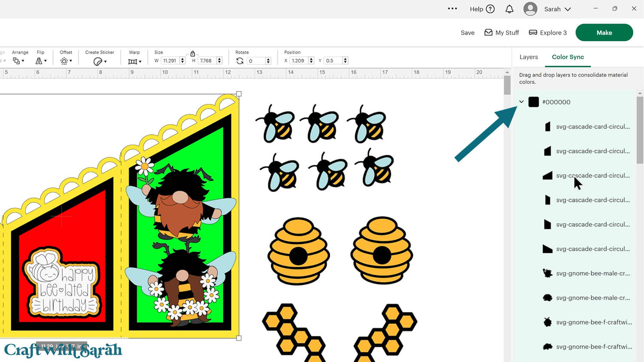Screen dimensions: 644x362
Task: Open the Offset dropdown arrow
Action: (x=71, y=61)
